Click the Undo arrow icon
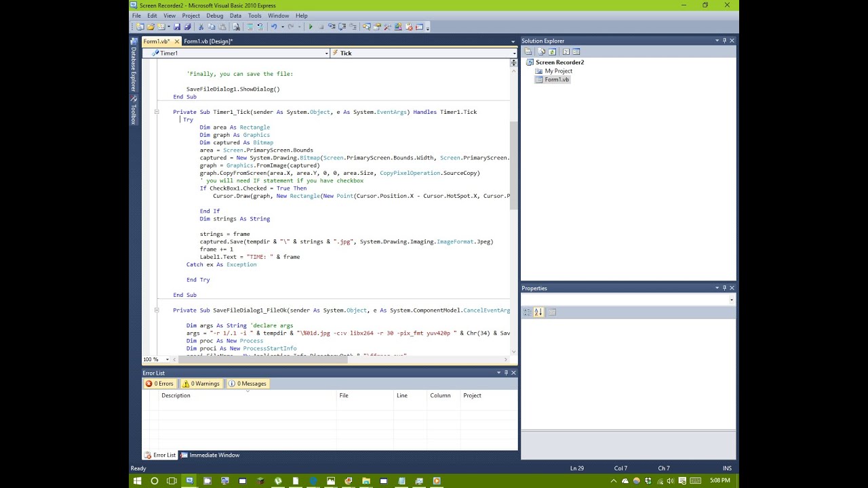Image resolution: width=868 pixels, height=488 pixels. (x=274, y=27)
